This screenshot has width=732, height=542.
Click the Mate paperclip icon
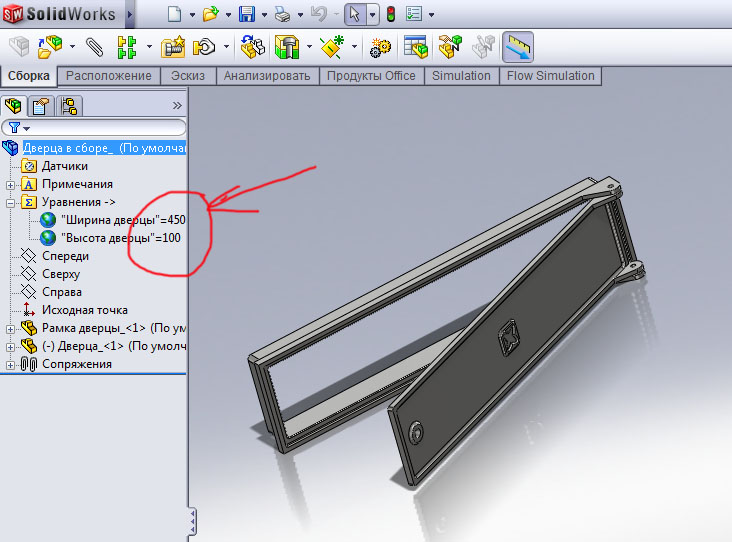click(94, 46)
